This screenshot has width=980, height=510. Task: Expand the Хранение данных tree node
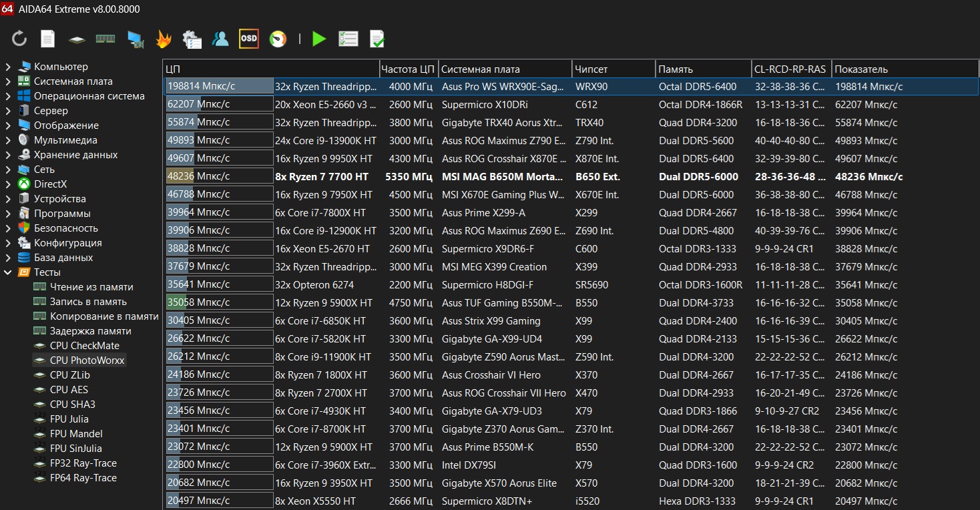pyautogui.click(x=8, y=155)
